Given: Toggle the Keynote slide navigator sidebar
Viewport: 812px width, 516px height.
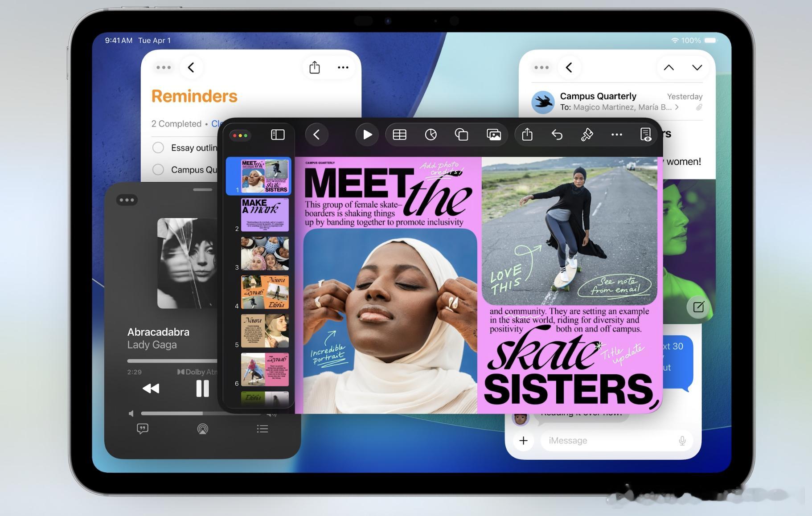Looking at the screenshot, I should coord(278,135).
